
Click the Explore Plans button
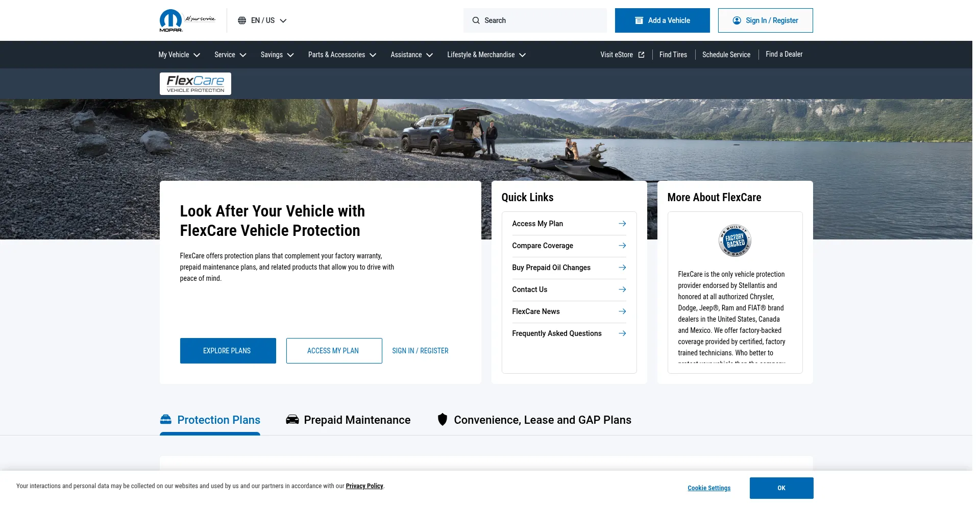(x=228, y=351)
